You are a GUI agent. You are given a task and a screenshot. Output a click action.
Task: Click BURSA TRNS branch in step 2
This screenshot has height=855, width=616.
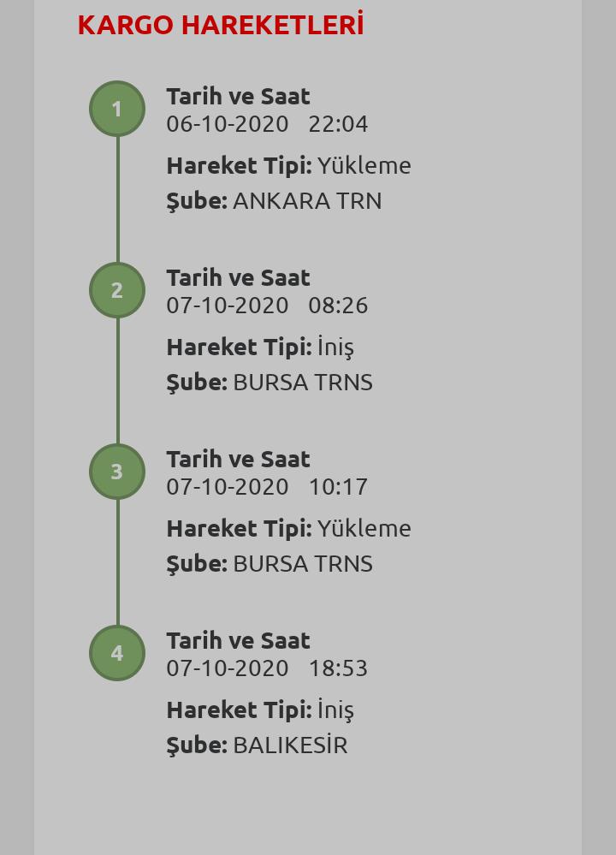click(303, 383)
